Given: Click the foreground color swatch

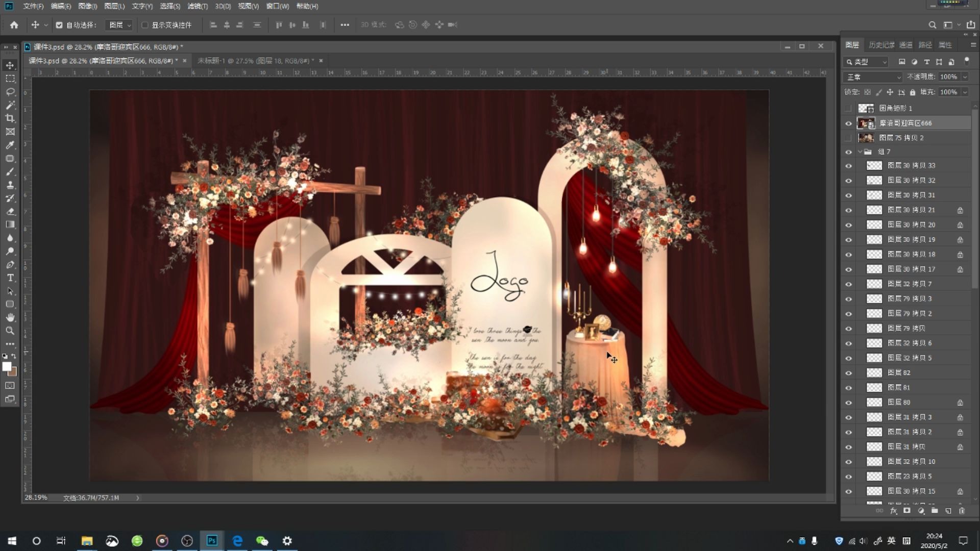Looking at the screenshot, I should point(7,367).
